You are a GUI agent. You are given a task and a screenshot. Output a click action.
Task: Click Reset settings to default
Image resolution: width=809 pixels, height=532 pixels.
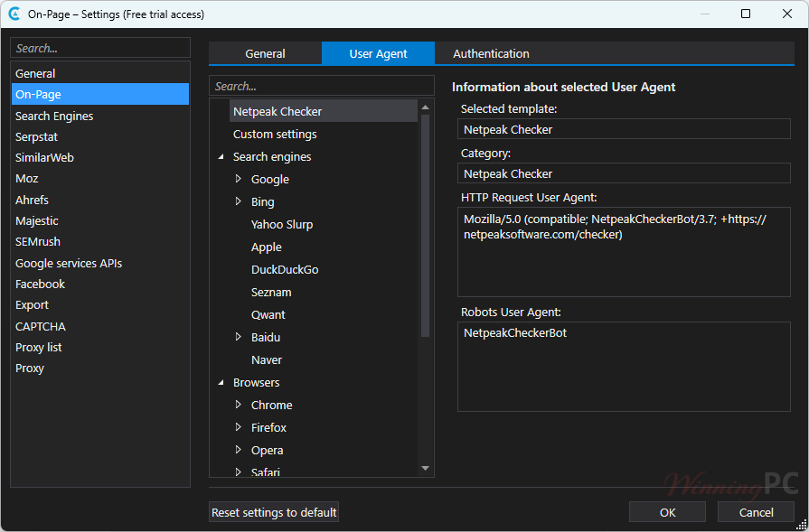click(274, 512)
